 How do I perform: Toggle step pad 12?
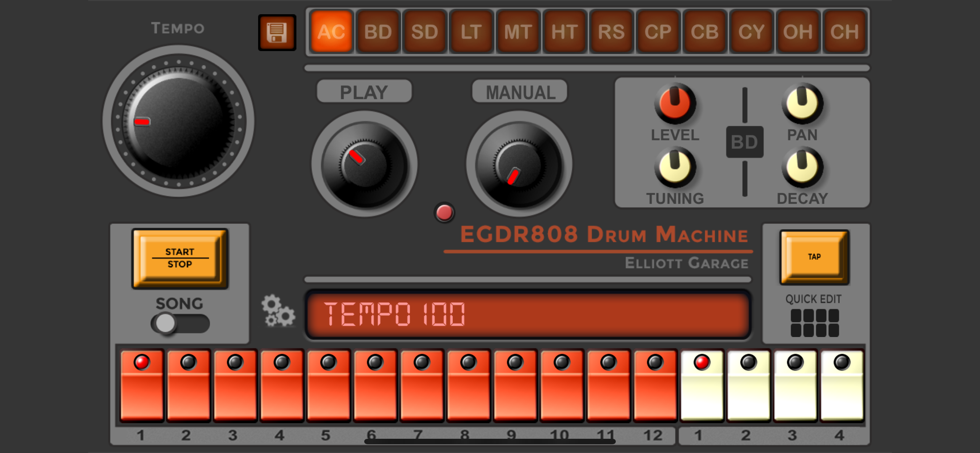655,386
